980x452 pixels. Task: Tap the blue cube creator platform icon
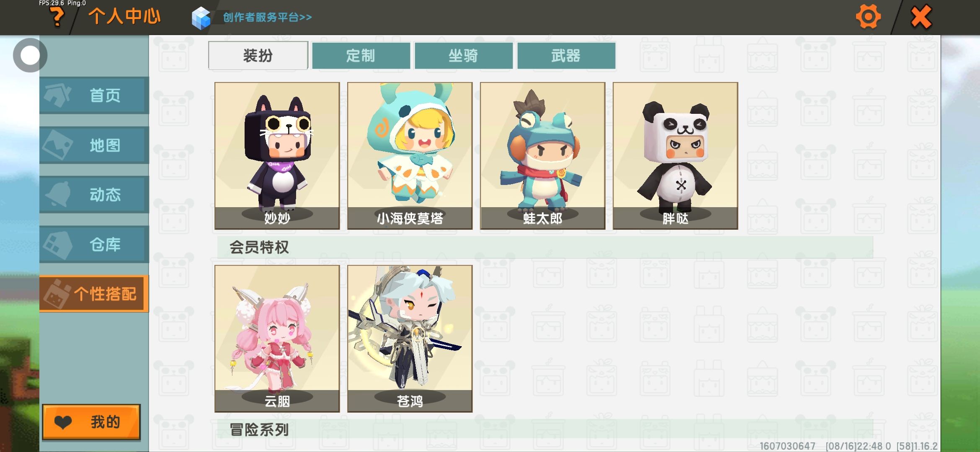(201, 18)
